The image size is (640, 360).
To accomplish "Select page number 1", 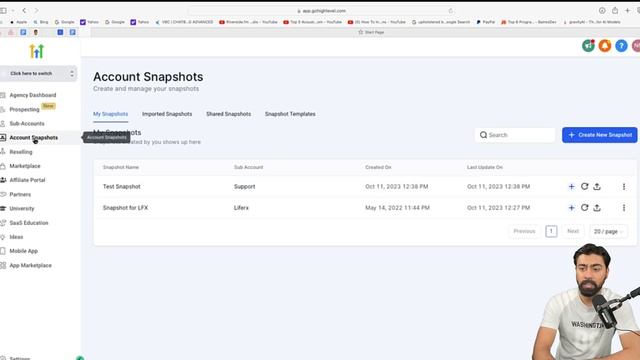I will (551, 231).
